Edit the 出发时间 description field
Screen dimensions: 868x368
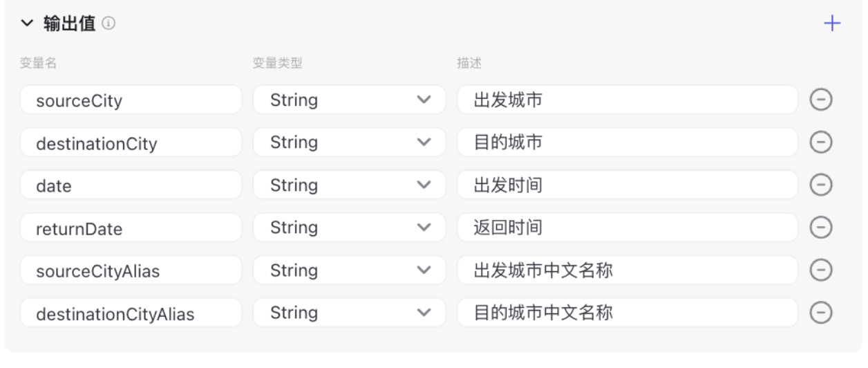click(628, 185)
